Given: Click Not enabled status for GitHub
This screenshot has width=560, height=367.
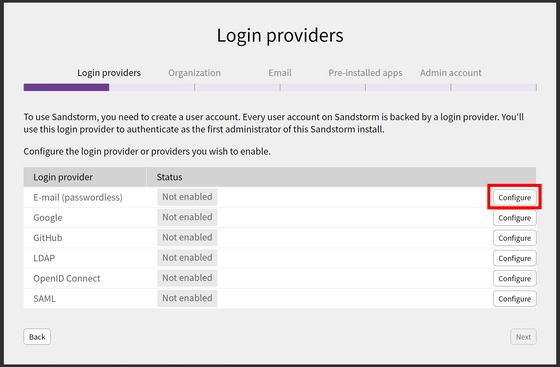Looking at the screenshot, I should [x=187, y=237].
